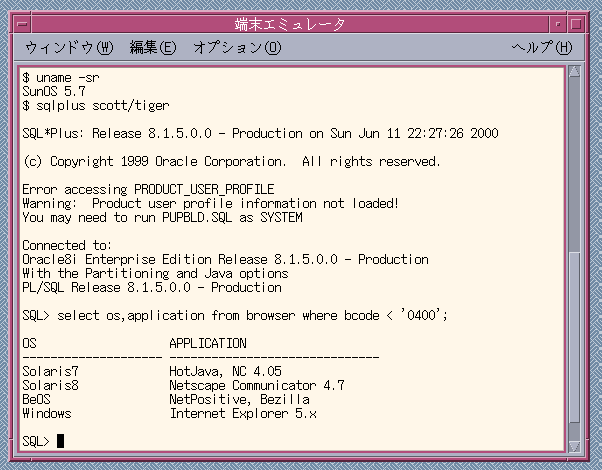Click the 'SunOS 5.7' output line
602x470 pixels.
coord(54,91)
